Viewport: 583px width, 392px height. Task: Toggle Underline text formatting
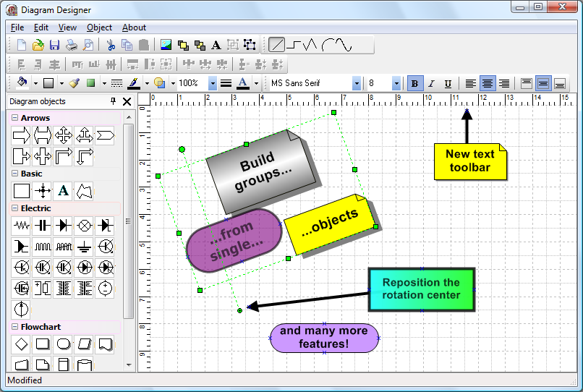click(448, 83)
